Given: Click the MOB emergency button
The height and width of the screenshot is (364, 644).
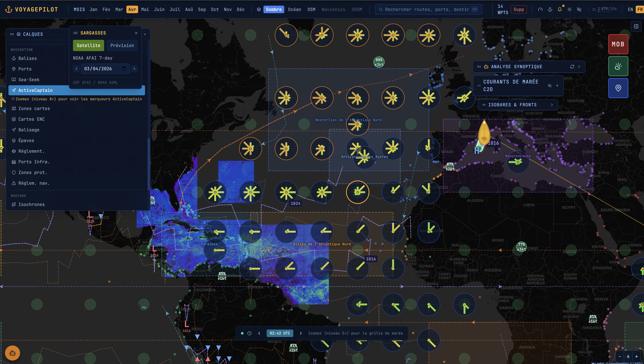Looking at the screenshot, I should tap(618, 44).
